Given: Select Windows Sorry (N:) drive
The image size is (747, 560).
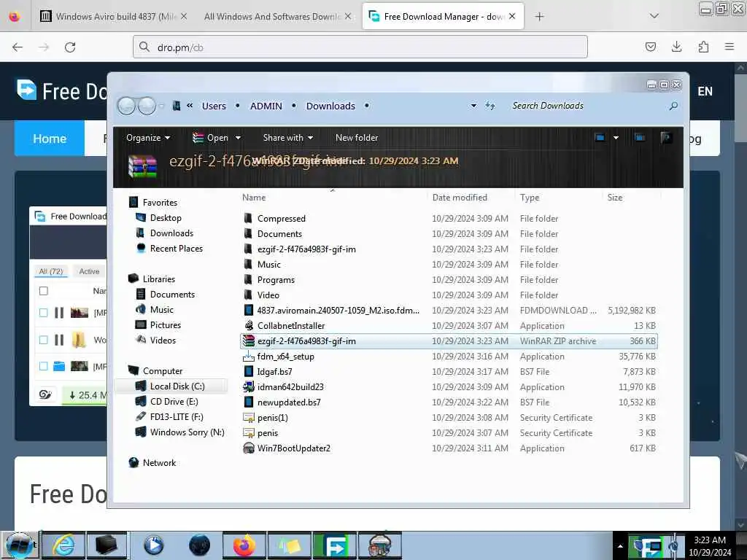Looking at the screenshot, I should tap(187, 432).
